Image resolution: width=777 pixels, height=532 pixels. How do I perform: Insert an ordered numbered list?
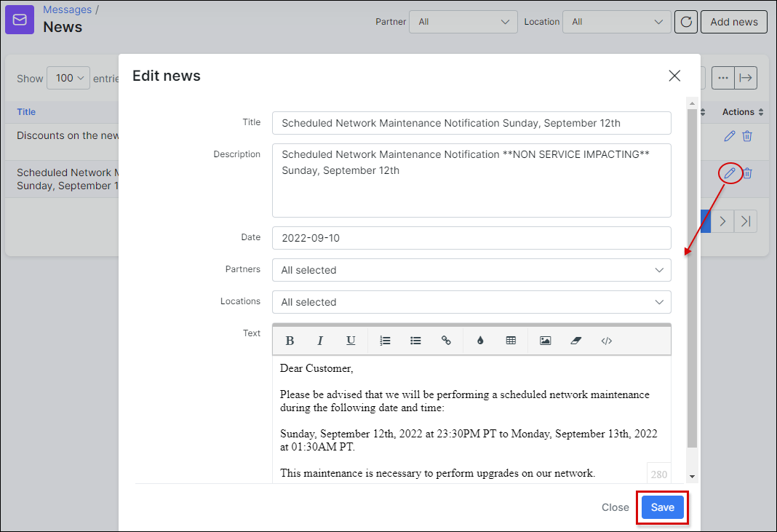(x=385, y=341)
